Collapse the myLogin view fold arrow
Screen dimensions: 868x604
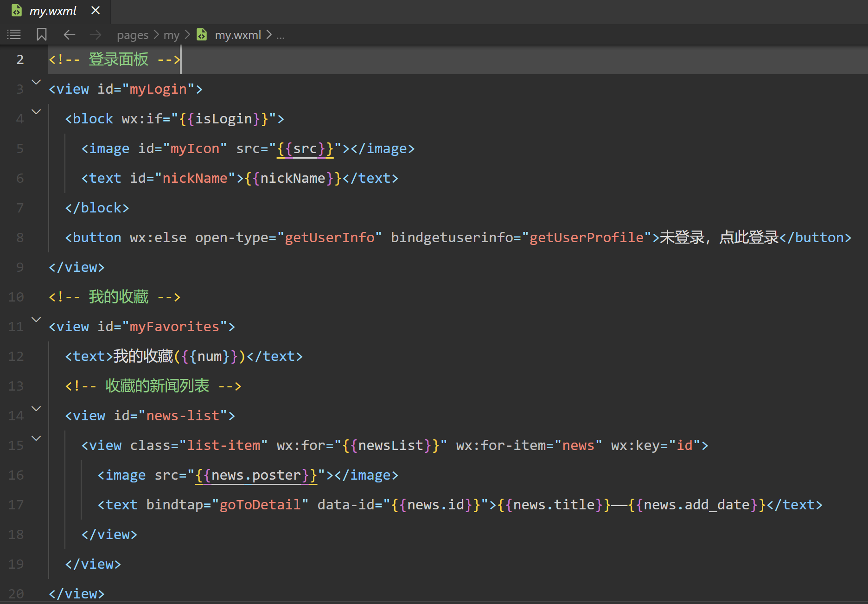pyautogui.click(x=36, y=82)
